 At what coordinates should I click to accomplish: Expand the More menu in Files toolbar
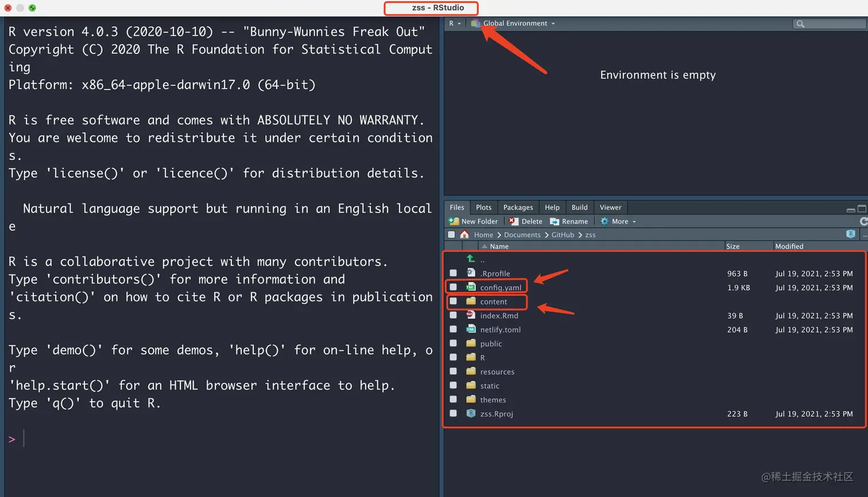coord(618,221)
